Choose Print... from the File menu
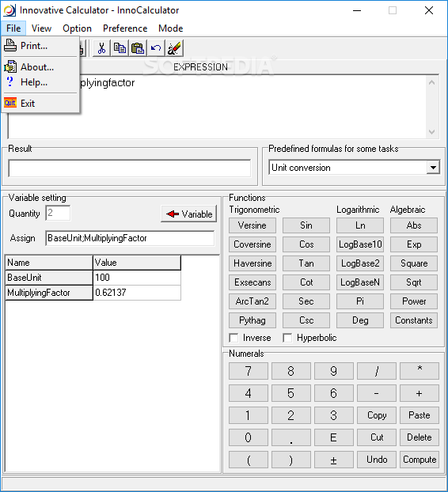Image resolution: width=448 pixels, height=492 pixels. pyautogui.click(x=40, y=46)
